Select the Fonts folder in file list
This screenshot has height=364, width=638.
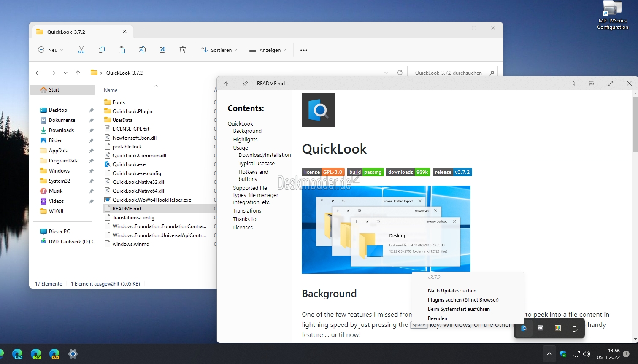pos(119,102)
